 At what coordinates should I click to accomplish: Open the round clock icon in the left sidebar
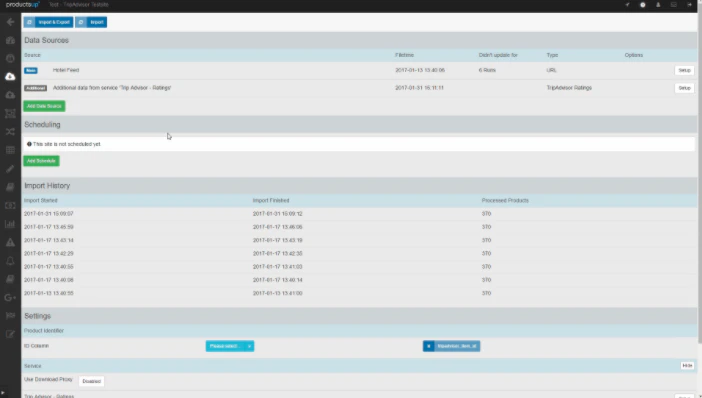[10, 59]
